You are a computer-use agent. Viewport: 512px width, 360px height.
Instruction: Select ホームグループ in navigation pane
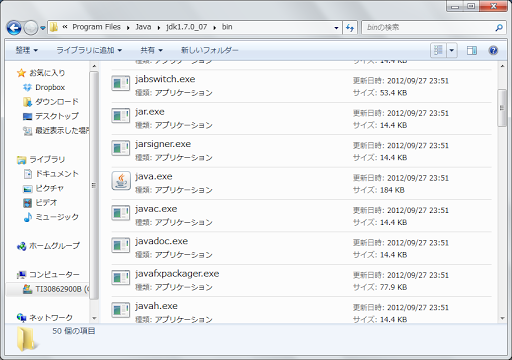point(48,246)
